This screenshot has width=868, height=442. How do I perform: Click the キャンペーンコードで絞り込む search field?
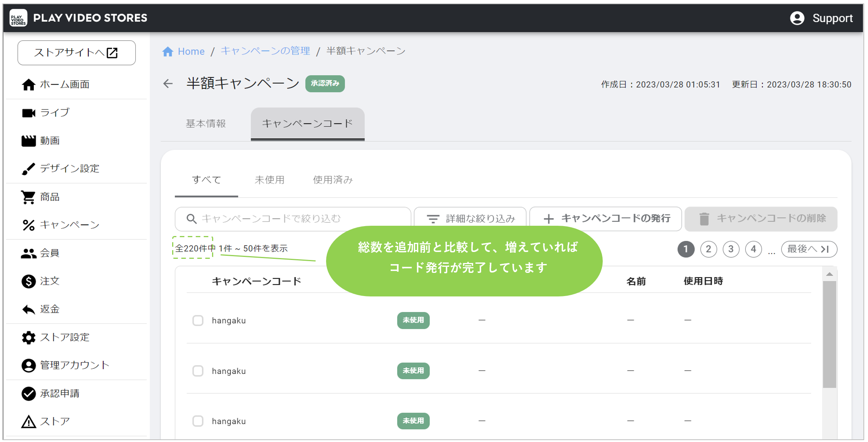293,219
